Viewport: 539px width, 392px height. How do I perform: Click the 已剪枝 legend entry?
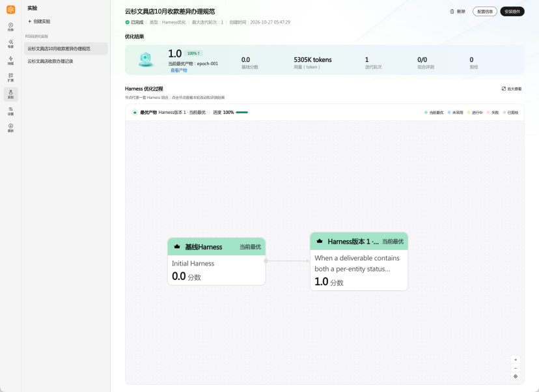coord(511,113)
